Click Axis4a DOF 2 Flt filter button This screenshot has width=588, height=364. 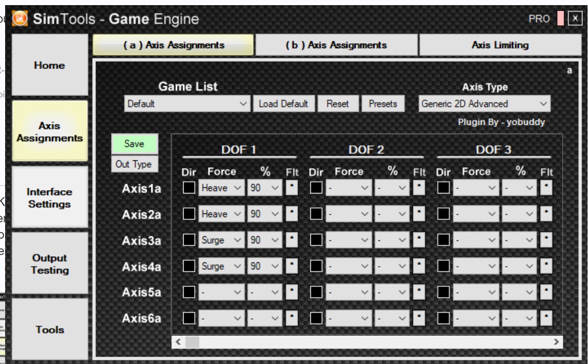pyautogui.click(x=419, y=266)
